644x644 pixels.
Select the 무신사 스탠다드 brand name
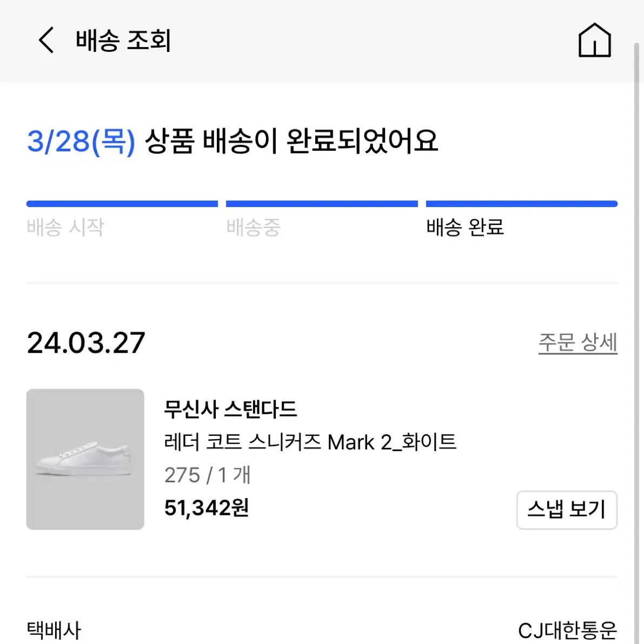click(x=230, y=409)
